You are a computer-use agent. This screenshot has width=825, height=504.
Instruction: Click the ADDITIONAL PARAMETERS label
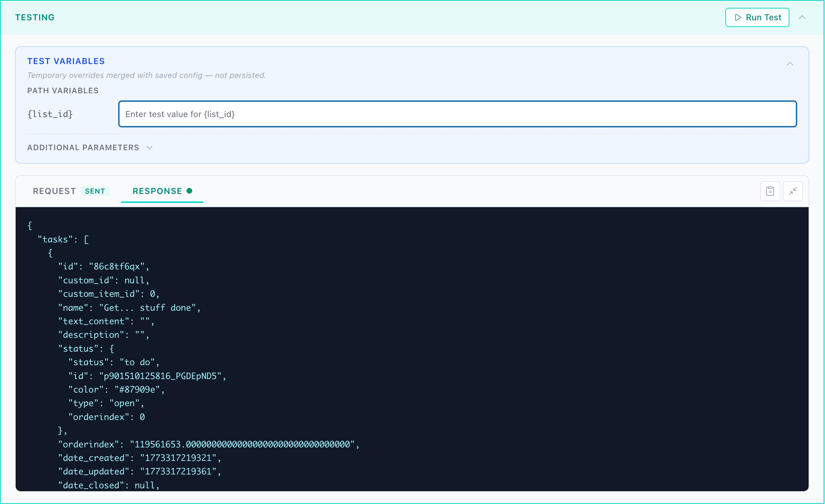pos(83,148)
